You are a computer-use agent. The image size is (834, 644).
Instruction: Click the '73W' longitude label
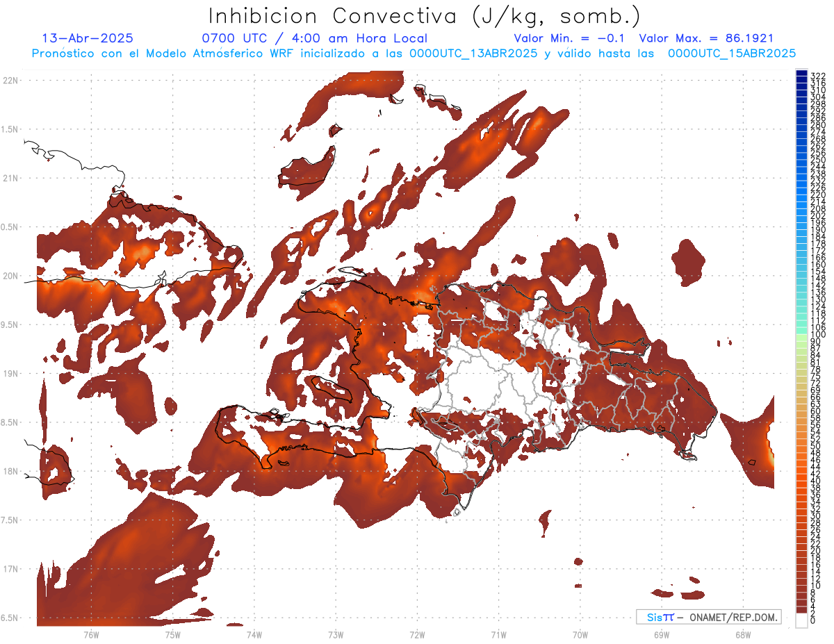336,635
